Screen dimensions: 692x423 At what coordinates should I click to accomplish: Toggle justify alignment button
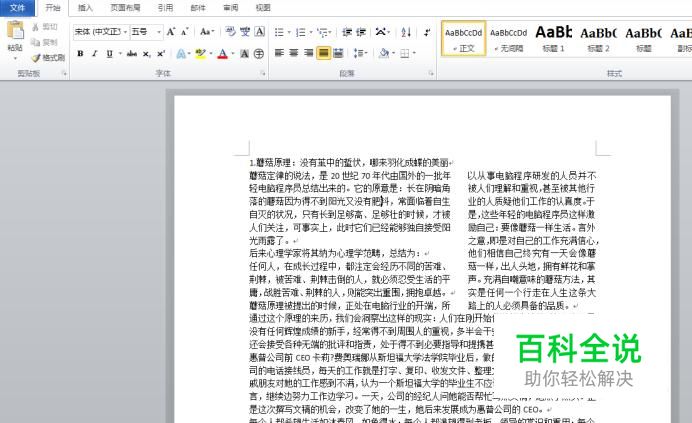tap(323, 54)
